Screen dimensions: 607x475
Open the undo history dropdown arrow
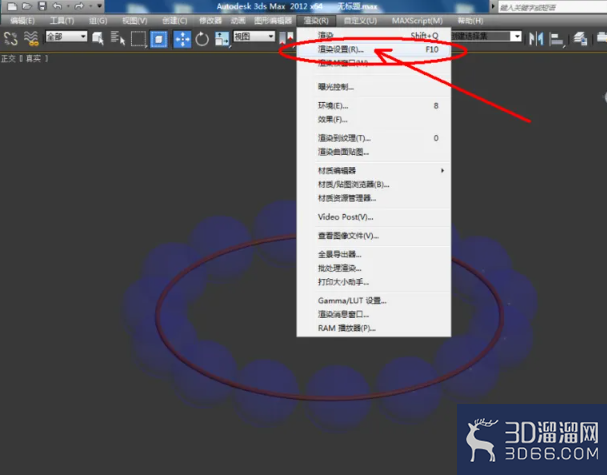(68, 6)
